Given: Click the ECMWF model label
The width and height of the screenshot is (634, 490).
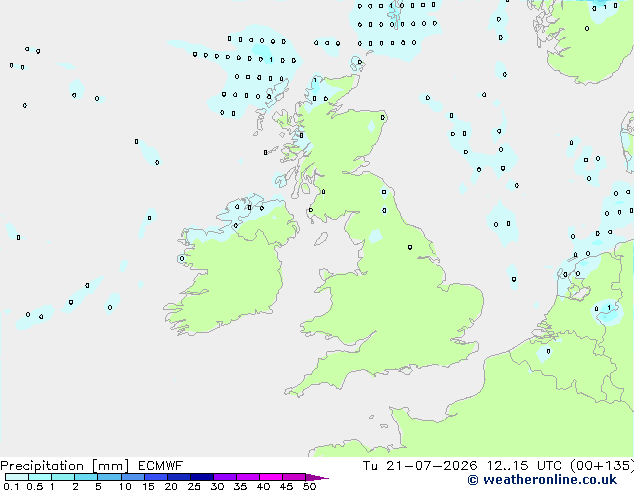Looking at the screenshot, I should 161,466.
